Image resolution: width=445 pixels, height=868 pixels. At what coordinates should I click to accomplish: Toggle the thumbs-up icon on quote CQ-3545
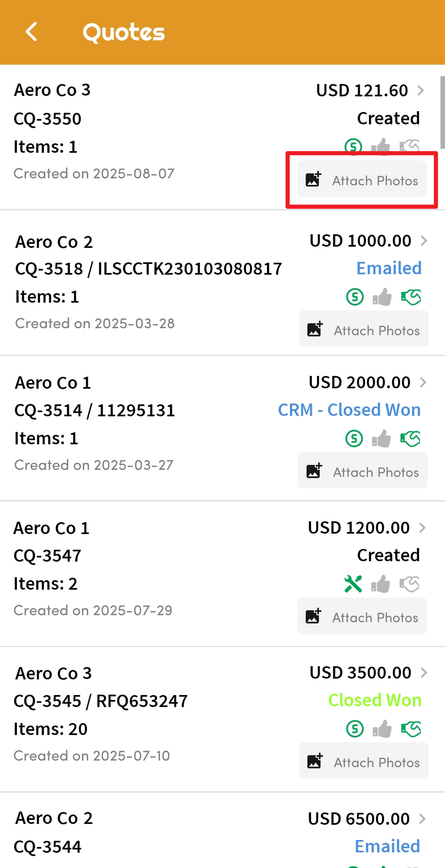point(382,729)
